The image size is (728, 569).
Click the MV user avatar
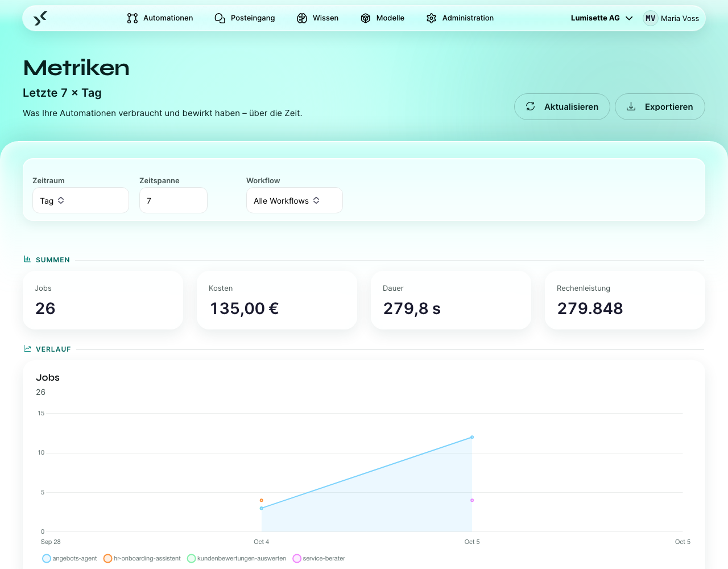[651, 18]
